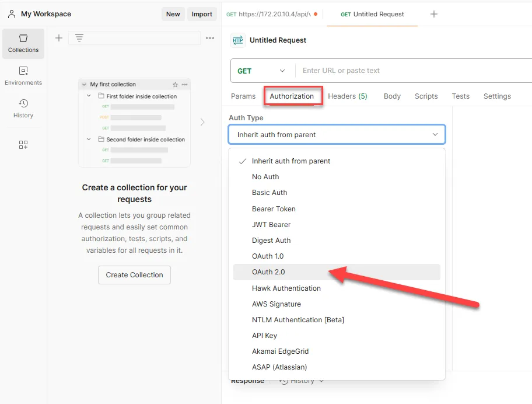Image resolution: width=532 pixels, height=404 pixels.
Task: Select the Untitled Request tab
Action: click(x=372, y=14)
